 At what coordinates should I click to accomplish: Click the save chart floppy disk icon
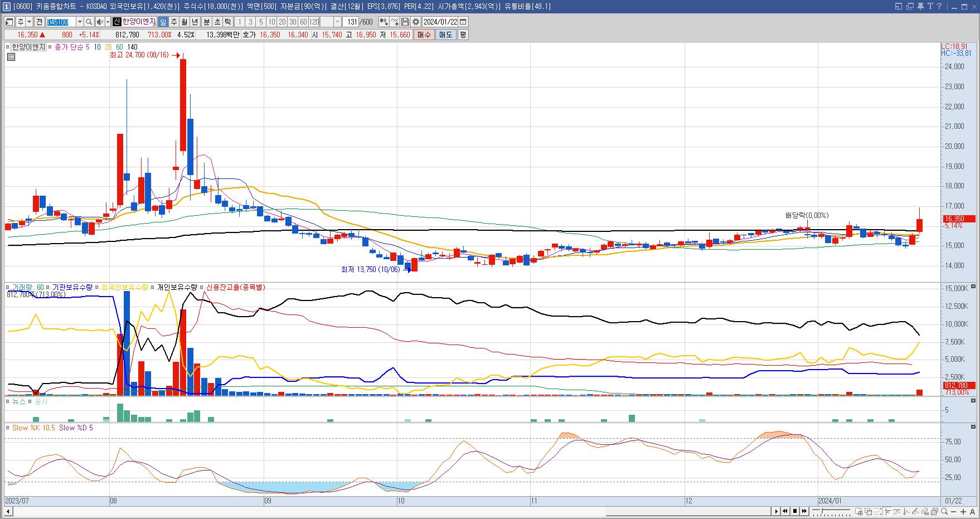[405, 22]
